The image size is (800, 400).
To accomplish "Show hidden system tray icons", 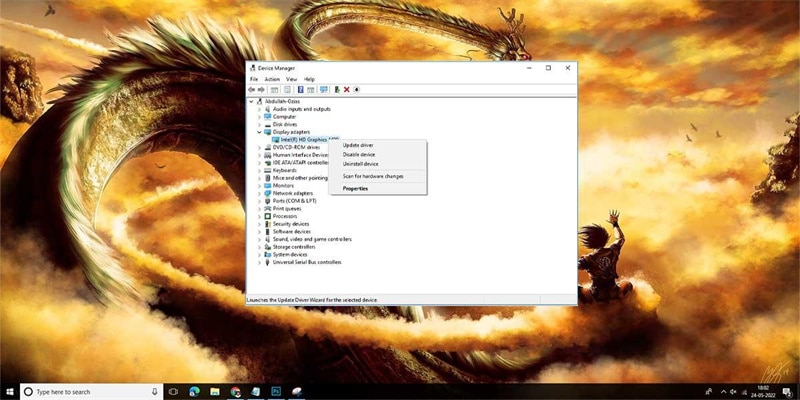I will [x=723, y=392].
